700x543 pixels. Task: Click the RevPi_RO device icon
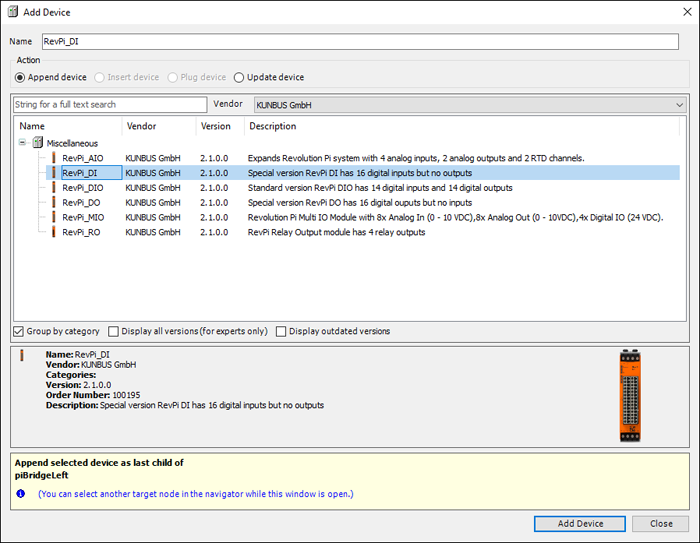coord(54,231)
